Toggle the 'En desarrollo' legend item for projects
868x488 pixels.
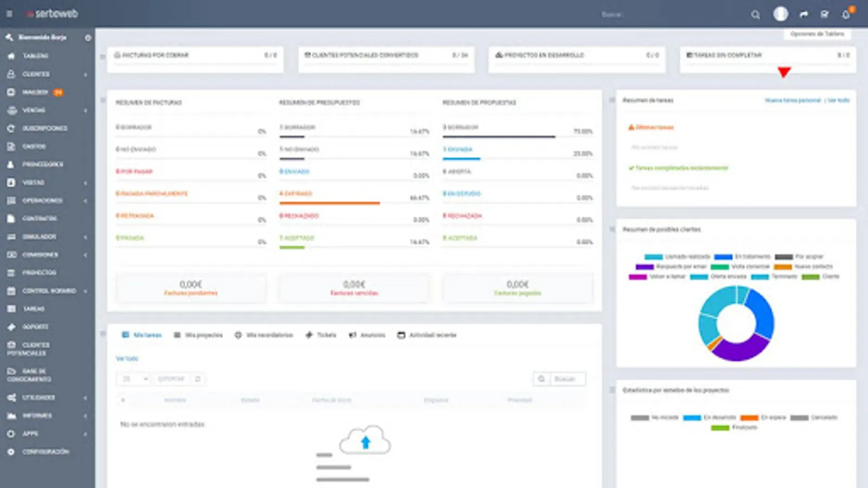(710, 418)
